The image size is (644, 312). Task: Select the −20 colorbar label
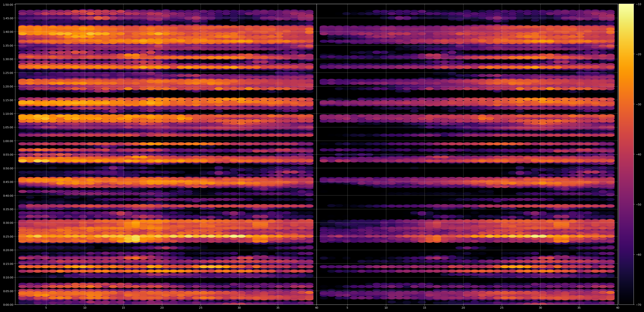[x=639, y=54]
